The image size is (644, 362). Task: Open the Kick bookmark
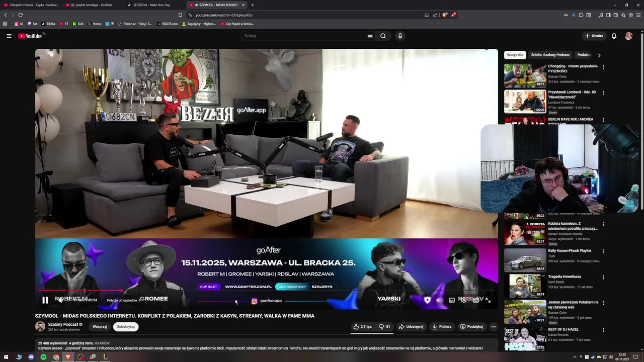coord(78,24)
